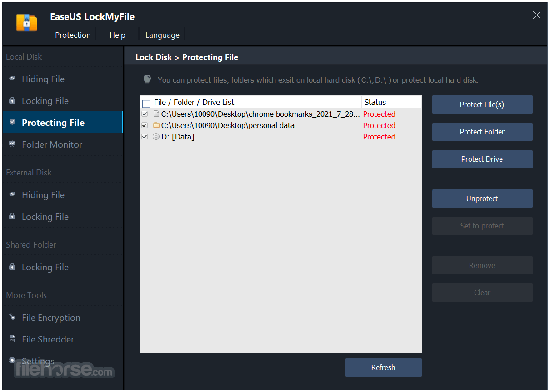Click the Protect Drive button
Viewport: 550px width, 392px height.
[482, 159]
